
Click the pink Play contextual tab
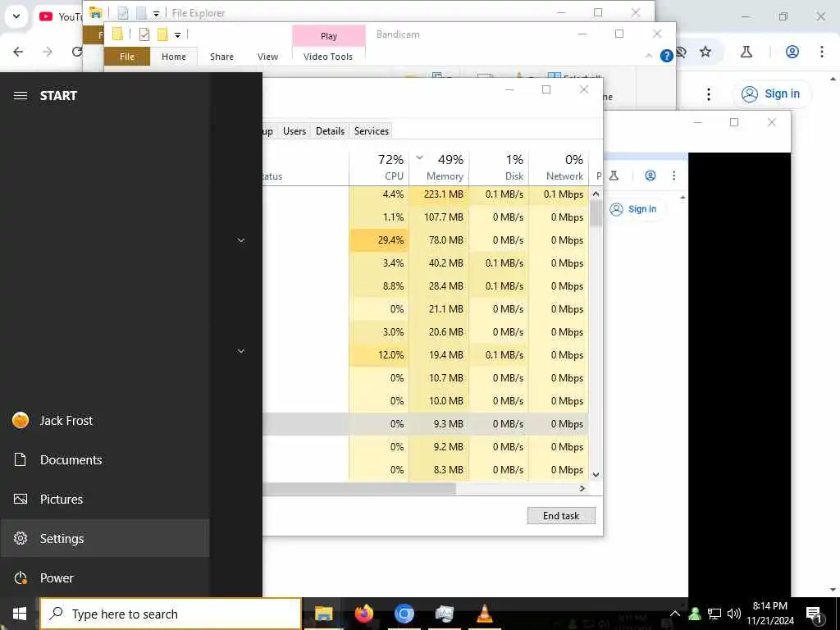[x=329, y=36]
